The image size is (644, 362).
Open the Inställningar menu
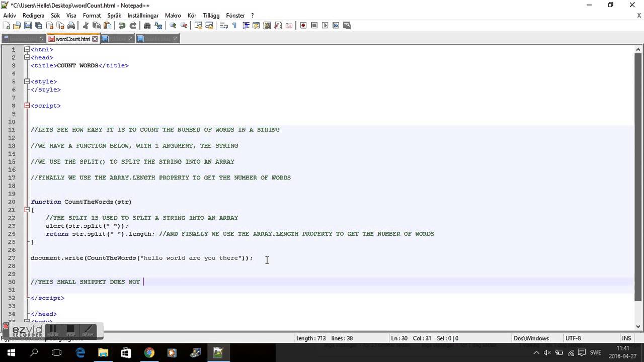(143, 16)
